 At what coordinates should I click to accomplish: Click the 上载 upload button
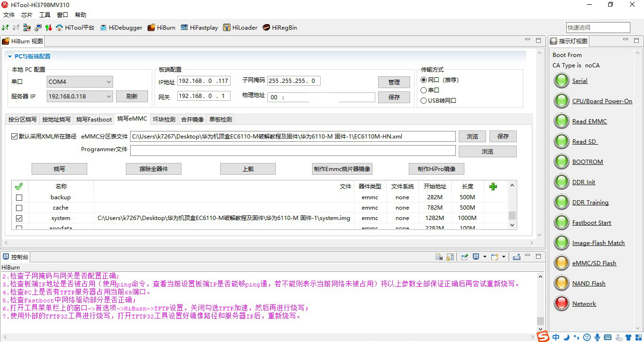pos(248,169)
